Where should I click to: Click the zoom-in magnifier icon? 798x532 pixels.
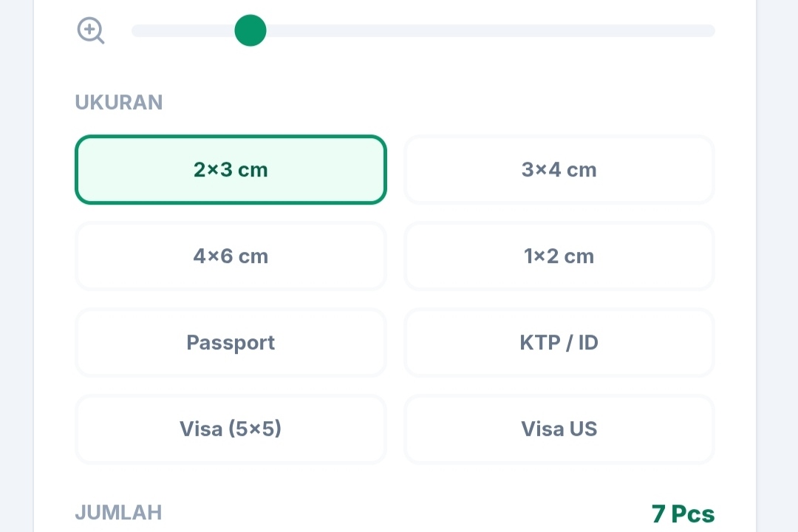pos(91,31)
